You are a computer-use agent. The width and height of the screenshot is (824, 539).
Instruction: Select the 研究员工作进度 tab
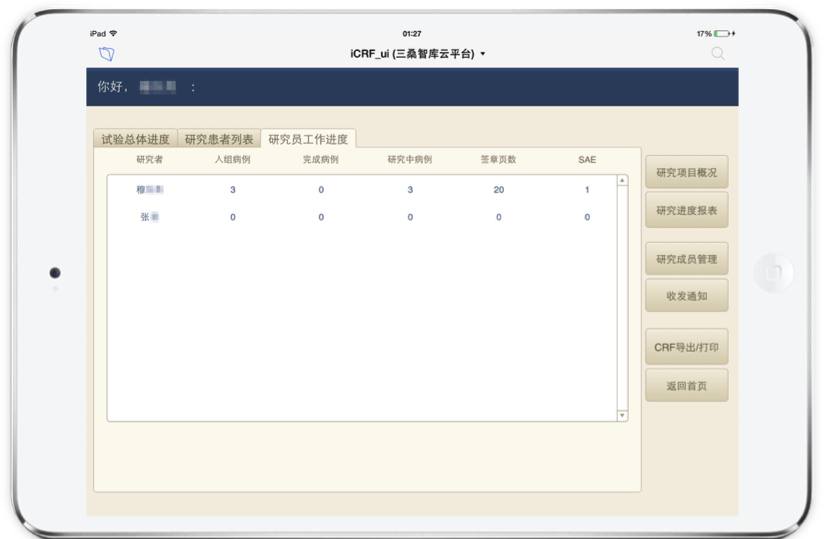coord(308,139)
